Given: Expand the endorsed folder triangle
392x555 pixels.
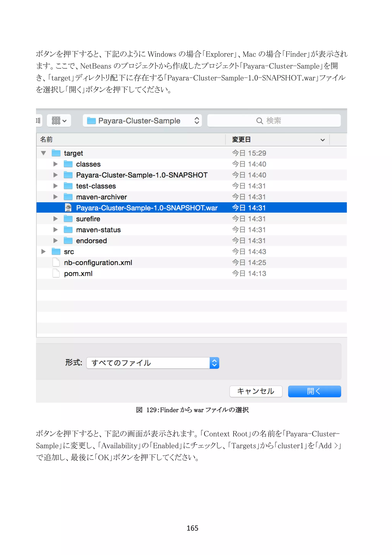Looking at the screenshot, I should pyautogui.click(x=56, y=241).
